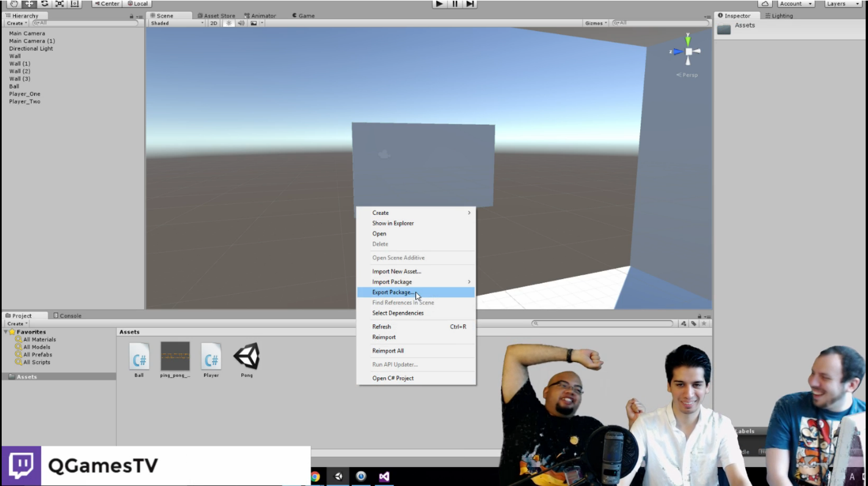This screenshot has width=868, height=486.
Task: Select Main Camera in Hierarchy
Action: click(27, 34)
